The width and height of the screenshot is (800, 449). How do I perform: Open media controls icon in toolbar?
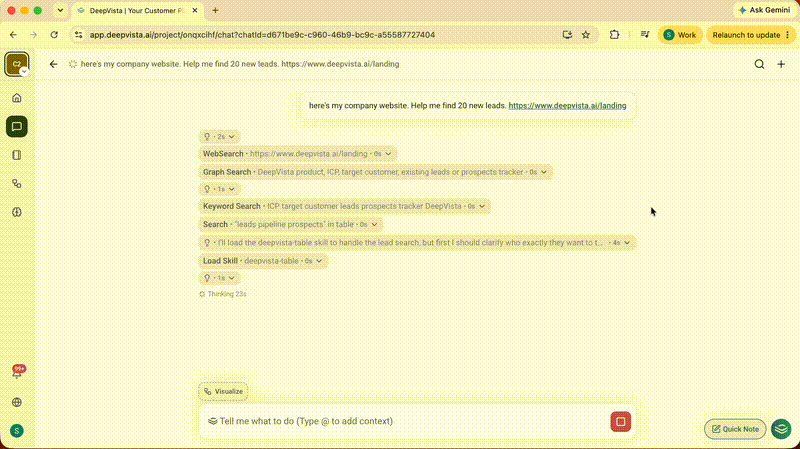pyautogui.click(x=645, y=35)
